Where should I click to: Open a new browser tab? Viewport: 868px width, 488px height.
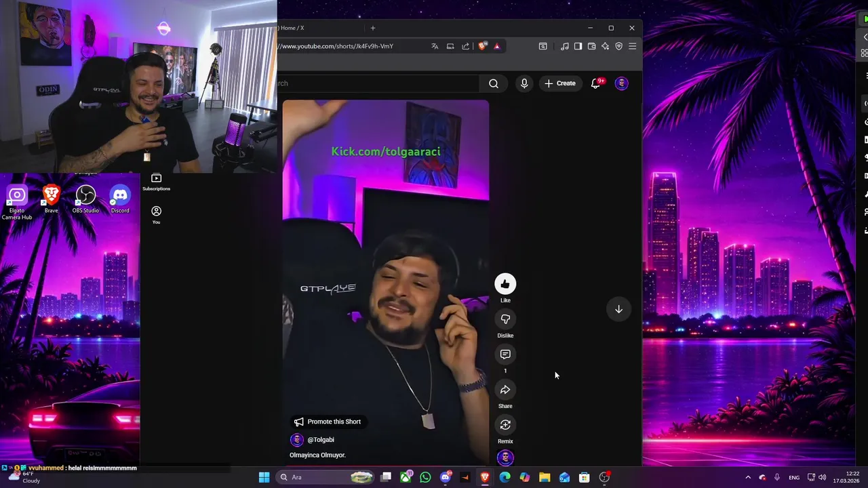click(372, 28)
